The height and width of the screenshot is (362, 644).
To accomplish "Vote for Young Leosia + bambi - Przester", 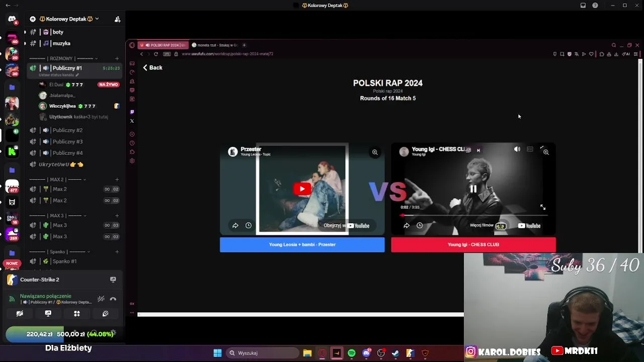I will pyautogui.click(x=302, y=245).
